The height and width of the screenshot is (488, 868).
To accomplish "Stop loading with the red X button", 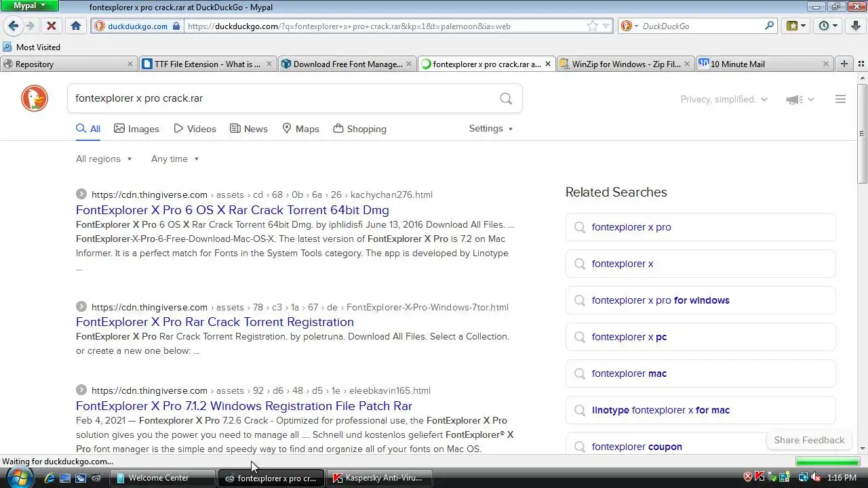I will point(51,26).
